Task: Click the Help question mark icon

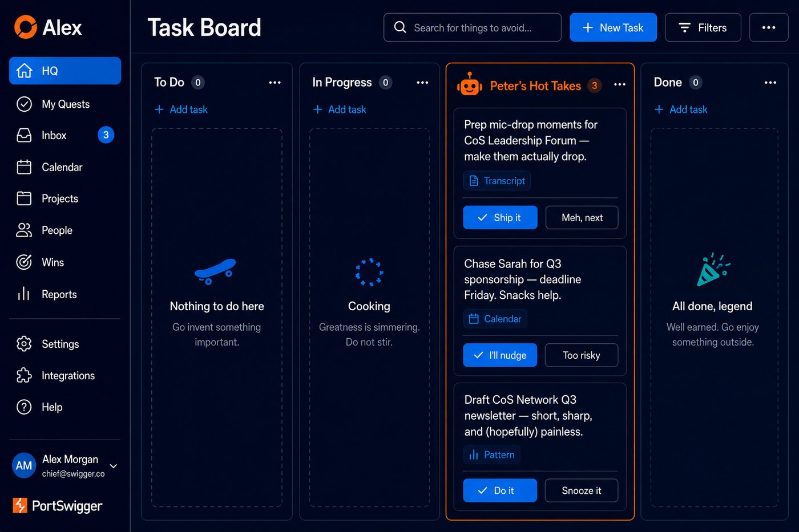Action: pyautogui.click(x=24, y=407)
